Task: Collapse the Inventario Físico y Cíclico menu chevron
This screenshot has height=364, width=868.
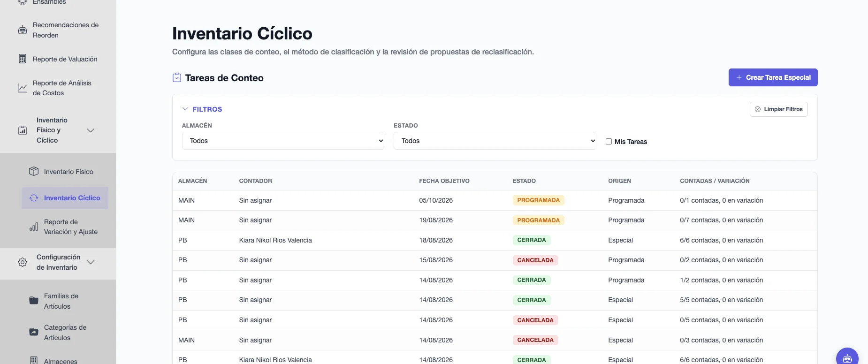Action: tap(91, 130)
